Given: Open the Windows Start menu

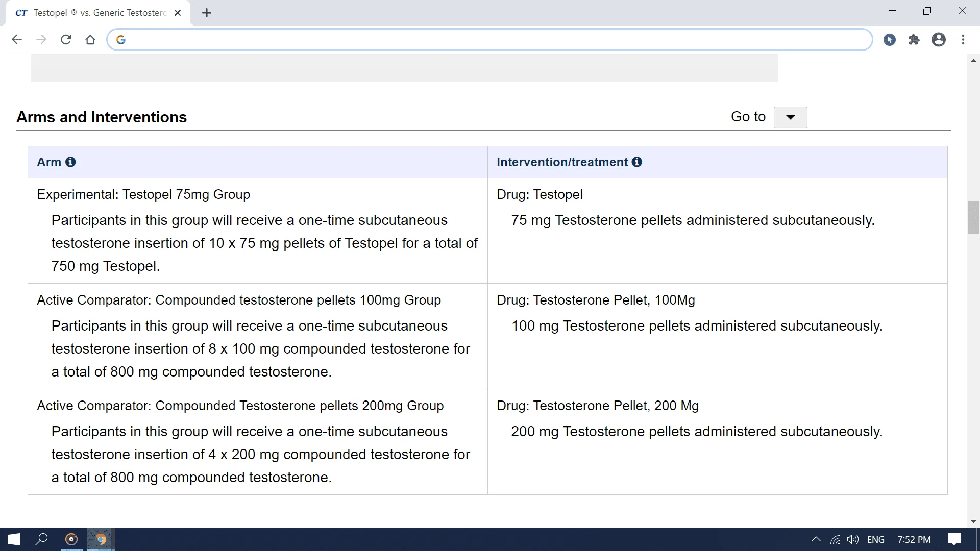Looking at the screenshot, I should [14, 539].
